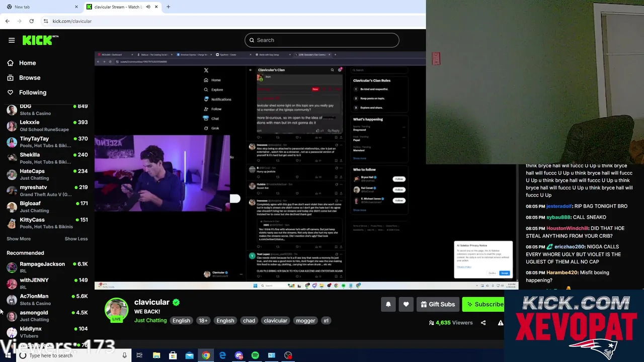
Task: Select the mogger stream tag
Action: [305, 320]
